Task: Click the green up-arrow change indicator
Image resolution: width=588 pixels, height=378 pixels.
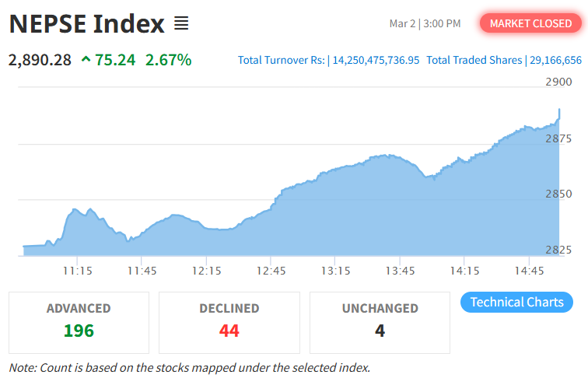Action: (x=85, y=59)
